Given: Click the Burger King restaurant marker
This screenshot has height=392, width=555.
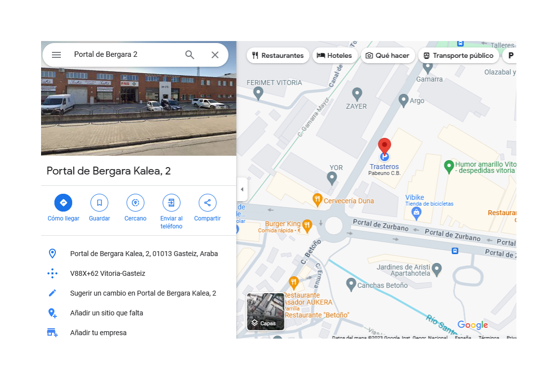Looking at the screenshot, I should point(307,226).
